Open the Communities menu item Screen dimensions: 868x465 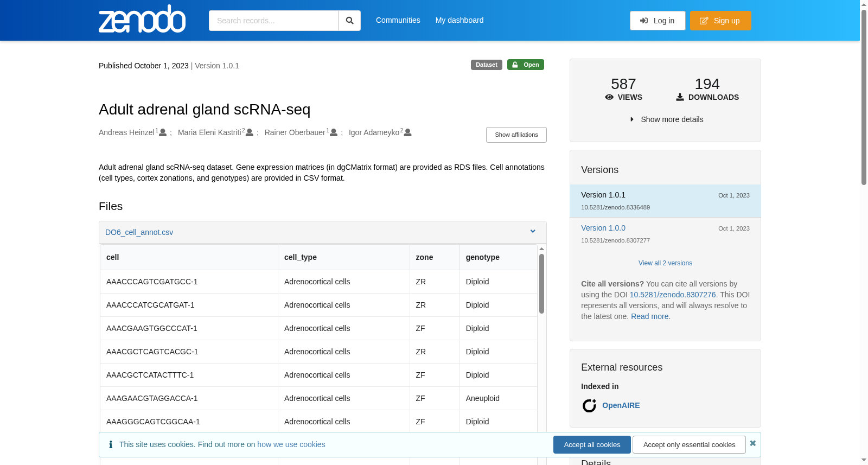click(398, 20)
